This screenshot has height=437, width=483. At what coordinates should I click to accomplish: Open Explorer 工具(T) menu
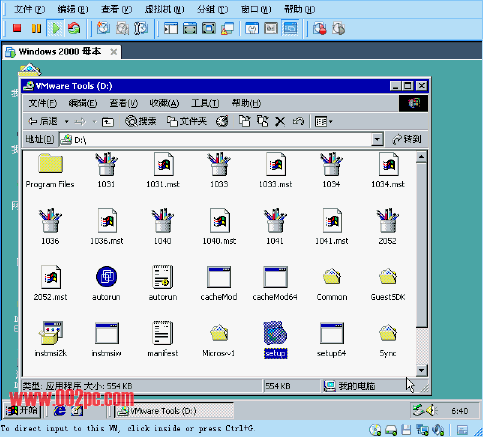point(205,103)
